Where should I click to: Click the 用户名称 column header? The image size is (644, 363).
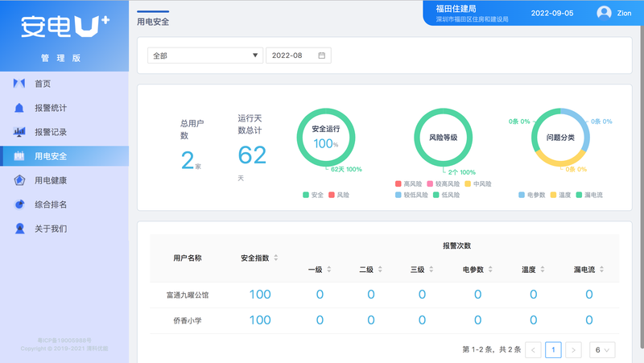[x=188, y=258]
